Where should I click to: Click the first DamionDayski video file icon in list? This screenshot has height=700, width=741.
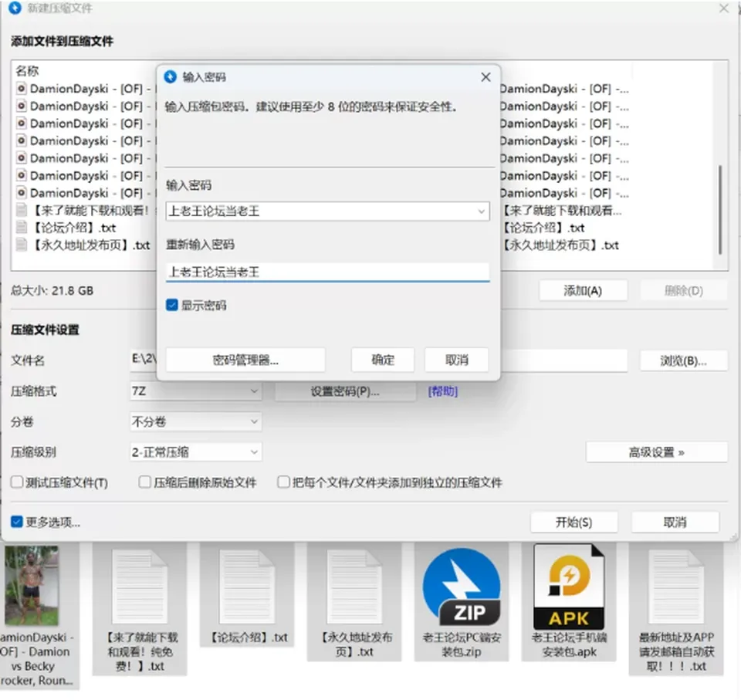(x=22, y=89)
